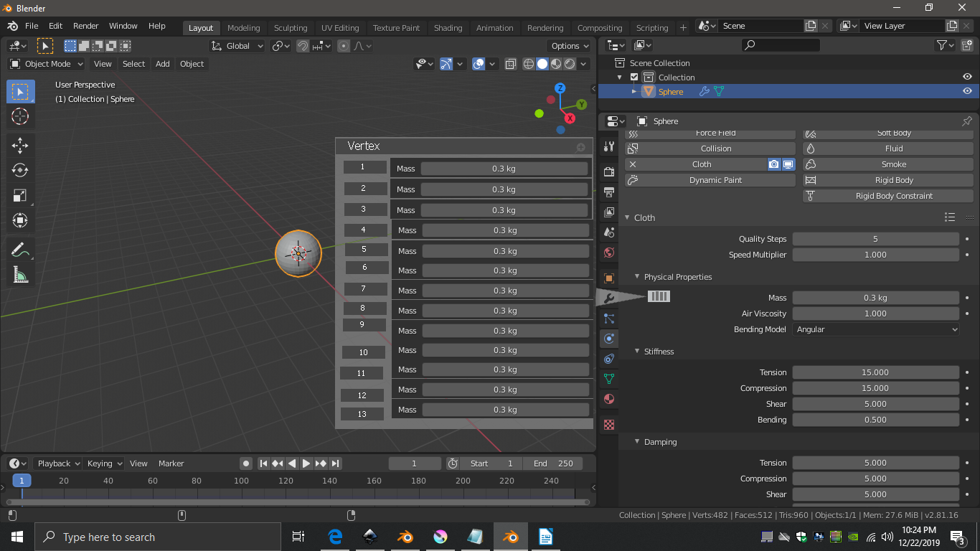980x551 pixels.
Task: Collapse the Physical Properties subpanel
Action: [x=637, y=277]
